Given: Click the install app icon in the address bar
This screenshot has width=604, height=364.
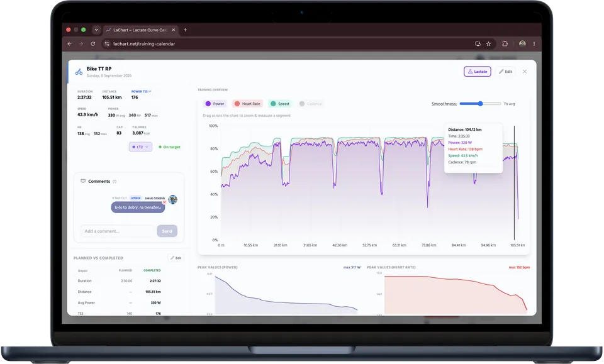Looking at the screenshot, I should (478, 44).
